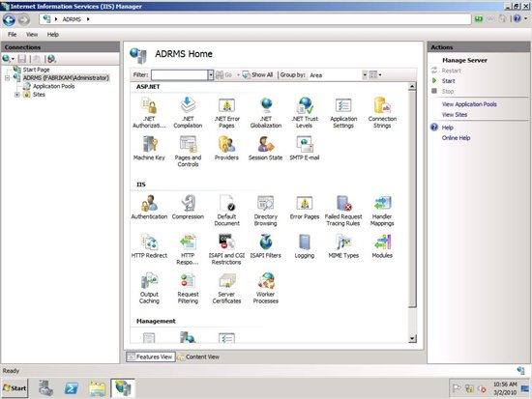Open Request Filtering feature
Screen dimensions: 532x399
pos(188,288)
